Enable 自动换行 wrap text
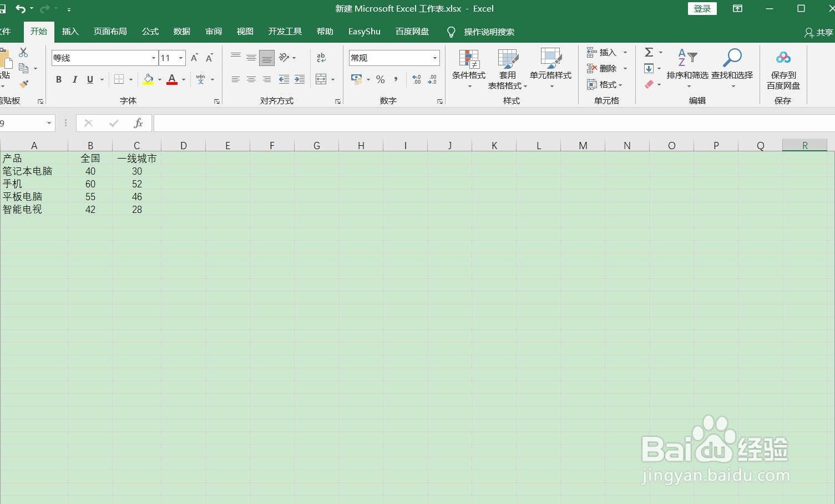The width and height of the screenshot is (835, 504). tap(321, 57)
